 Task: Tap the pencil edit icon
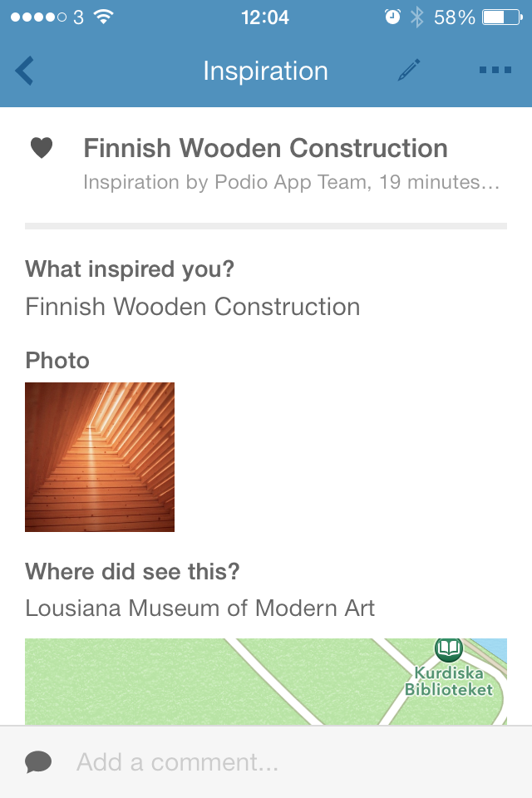408,70
